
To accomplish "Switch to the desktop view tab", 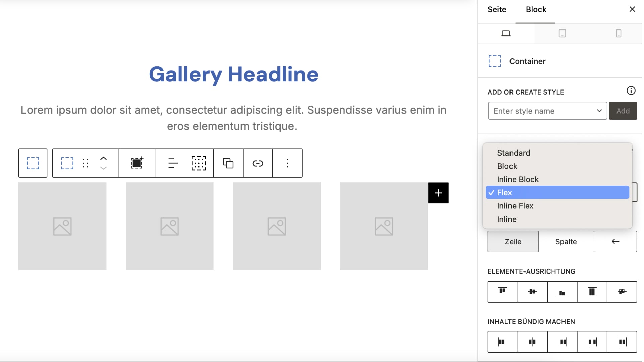I will coord(506,34).
